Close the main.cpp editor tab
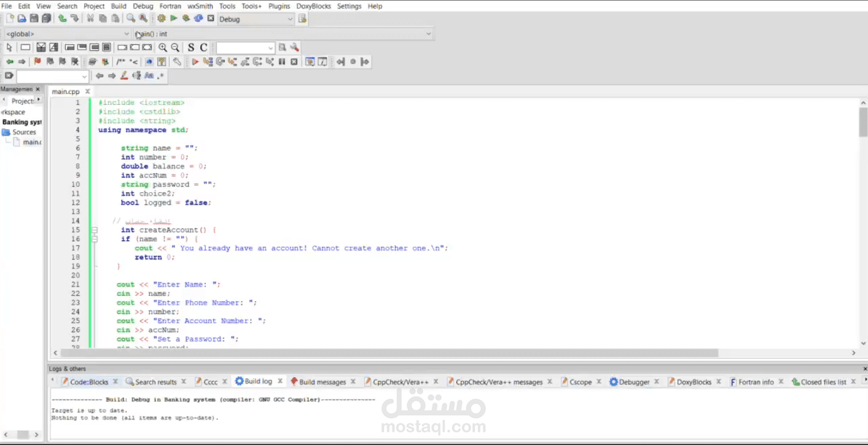868x445 pixels. tap(87, 91)
